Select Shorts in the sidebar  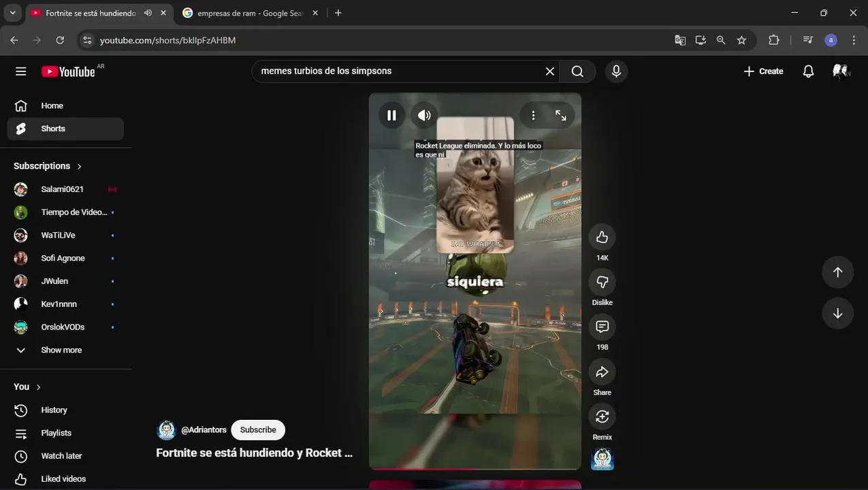(65, 129)
